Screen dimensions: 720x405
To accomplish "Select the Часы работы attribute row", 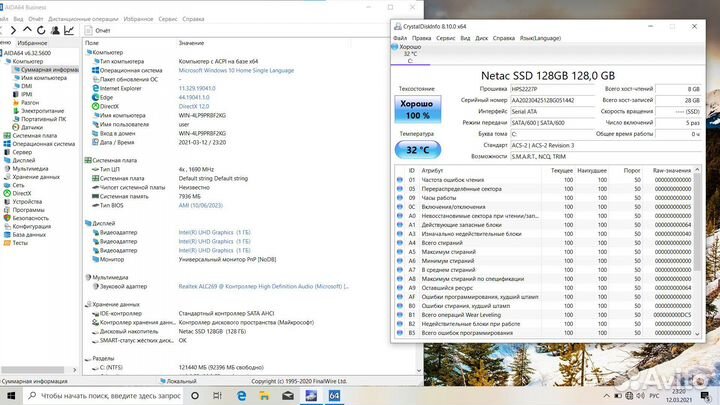I will (544, 198).
